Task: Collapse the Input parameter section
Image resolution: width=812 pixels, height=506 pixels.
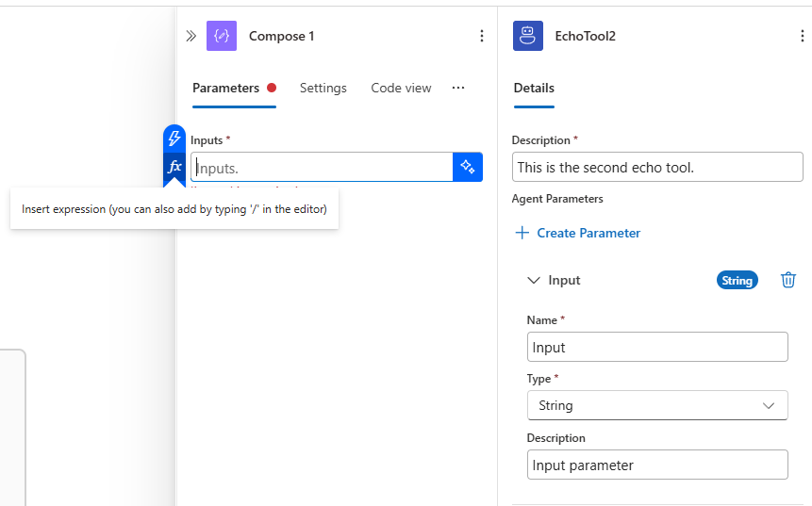Action: click(x=534, y=280)
